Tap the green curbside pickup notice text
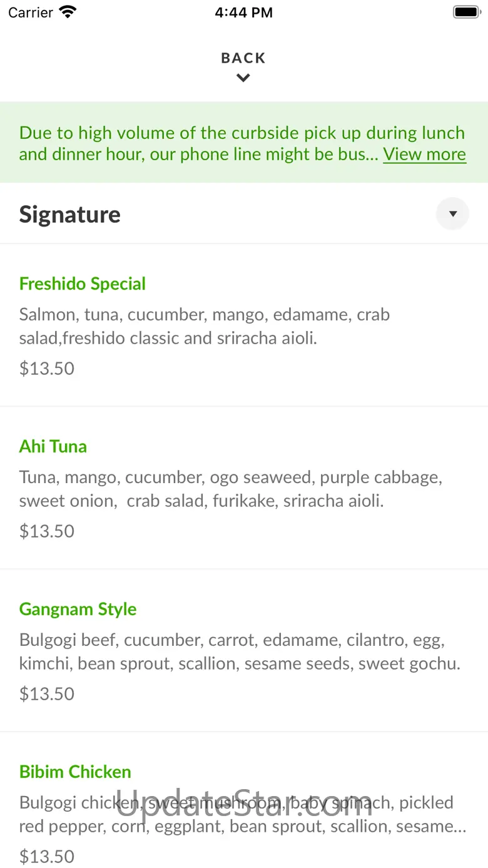Screen dimensions: 488x868 pos(200,143)
